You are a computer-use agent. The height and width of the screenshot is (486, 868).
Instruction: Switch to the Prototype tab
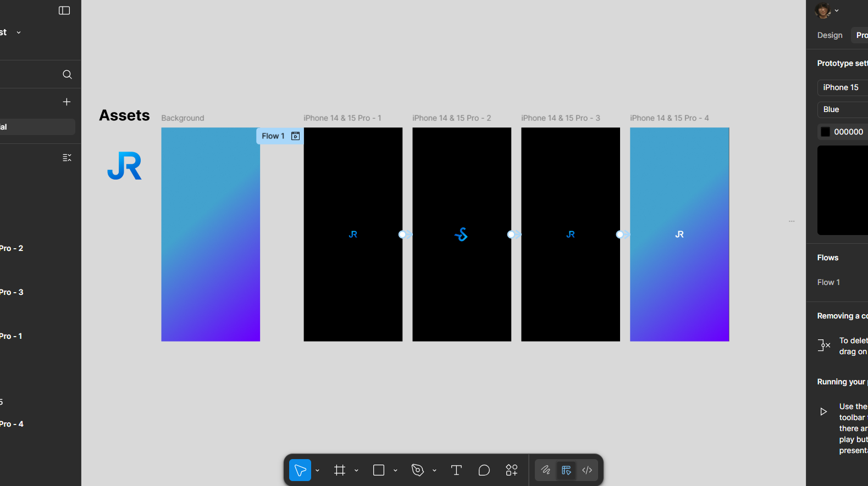tap(861, 35)
